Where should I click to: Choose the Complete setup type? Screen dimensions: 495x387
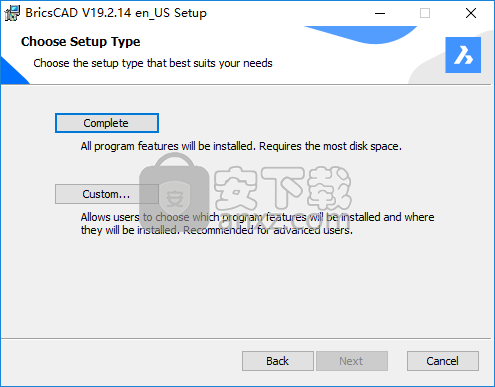(x=107, y=123)
